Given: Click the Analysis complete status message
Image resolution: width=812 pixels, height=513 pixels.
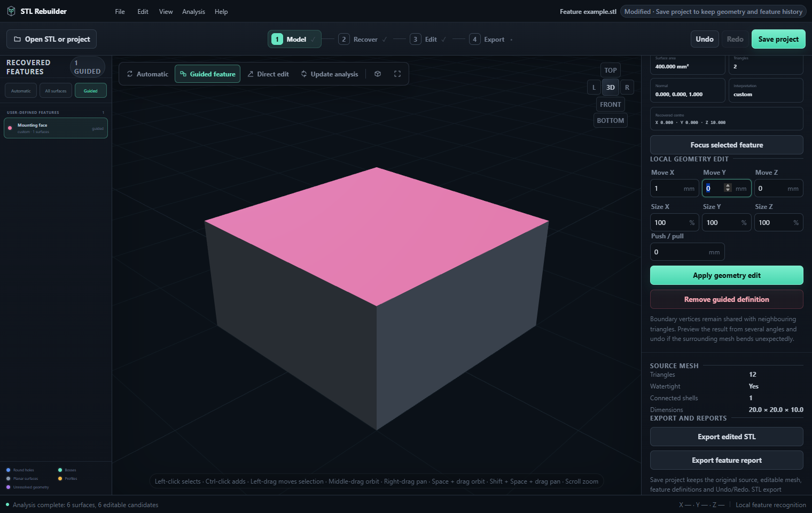Looking at the screenshot, I should 85,505.
